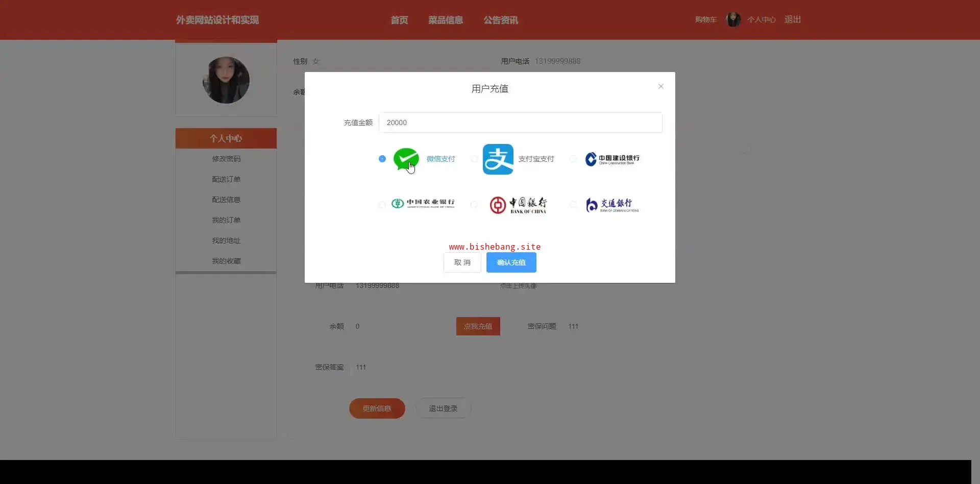Pick the Agricultural Bank of China logo

(423, 204)
